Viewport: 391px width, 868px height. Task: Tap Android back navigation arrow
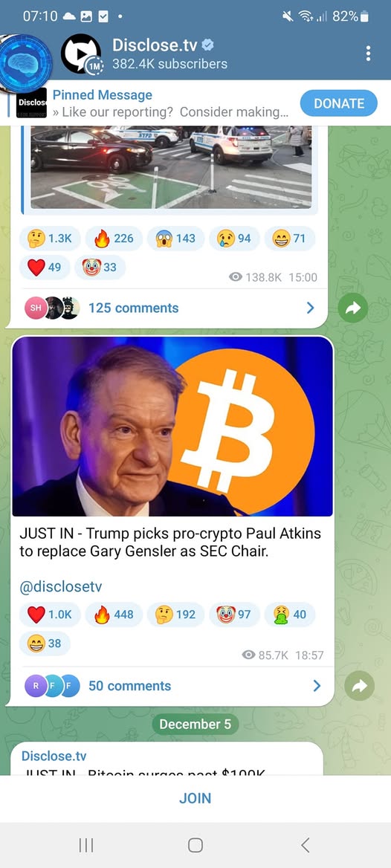click(306, 845)
